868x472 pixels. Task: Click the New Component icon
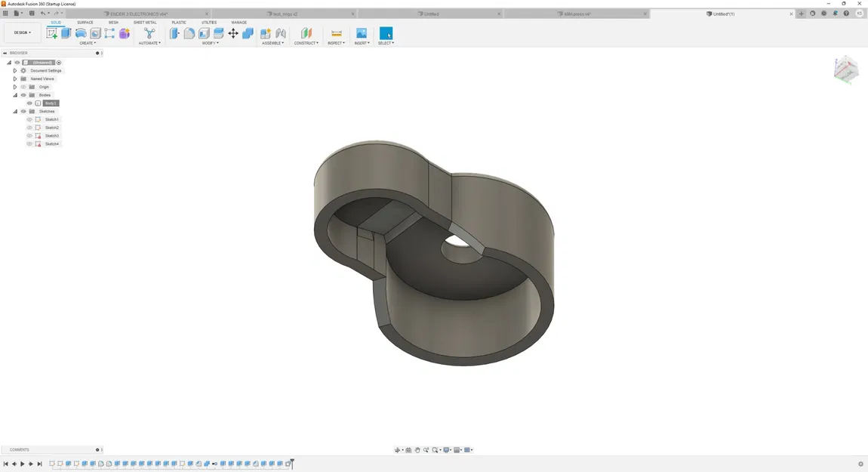click(266, 33)
